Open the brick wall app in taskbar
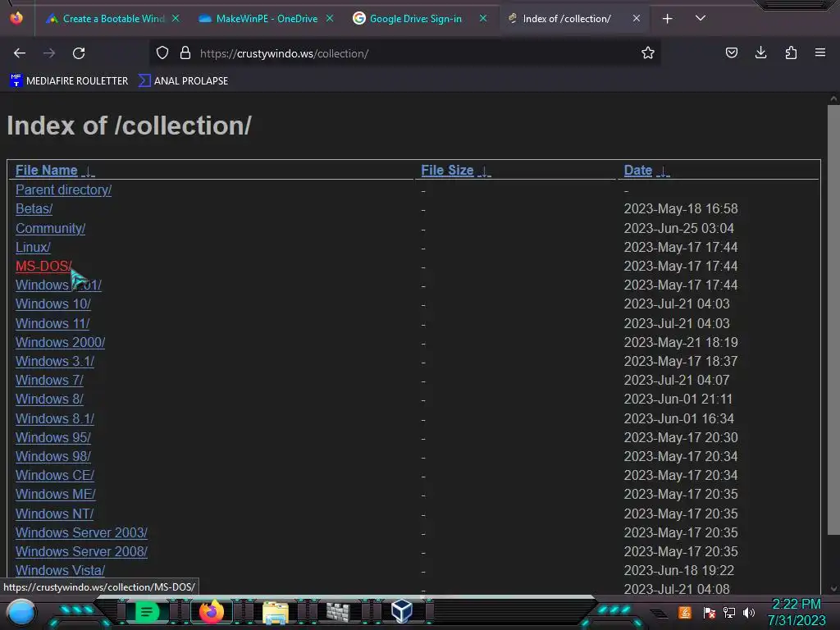Image resolution: width=840 pixels, height=630 pixels. [x=338, y=612]
